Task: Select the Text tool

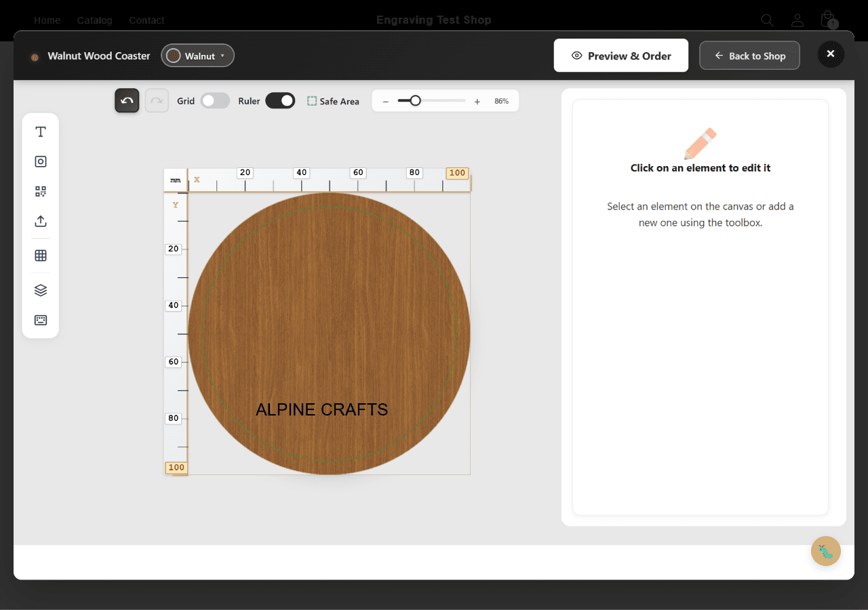Action: pos(40,131)
